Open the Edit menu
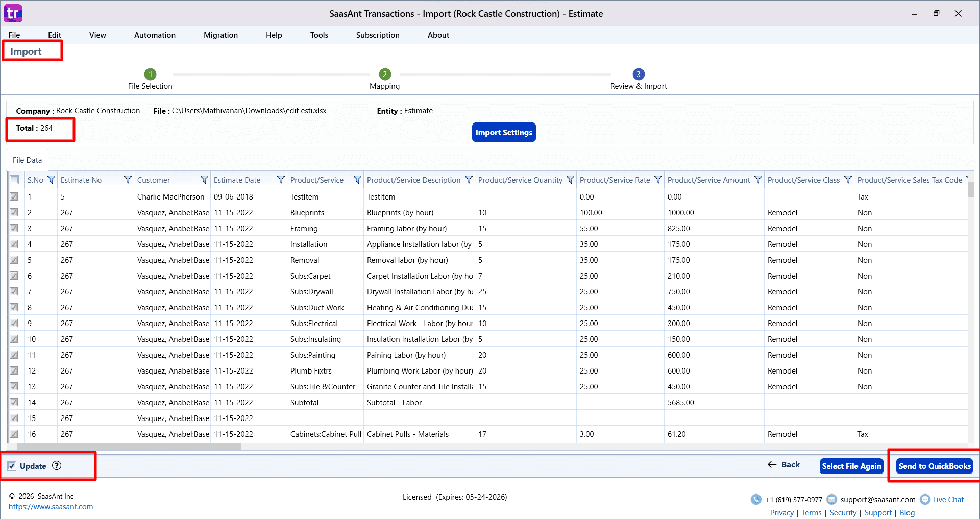Screen dimensions: 980x519 55,35
